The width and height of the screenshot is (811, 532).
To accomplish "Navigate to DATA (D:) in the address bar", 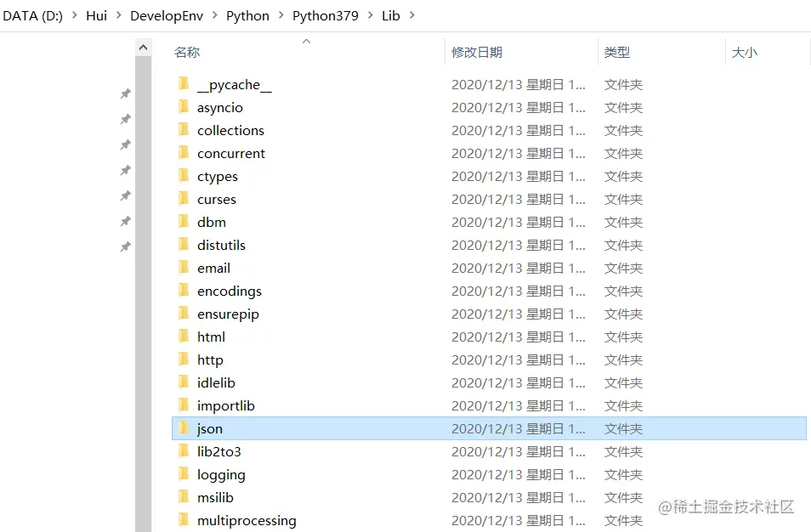I will [x=31, y=15].
